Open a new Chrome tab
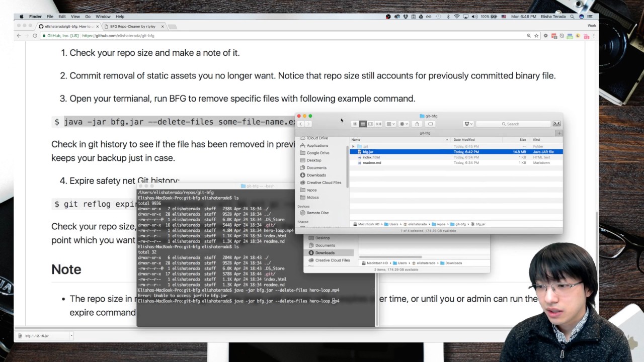The height and width of the screenshot is (362, 644). pyautogui.click(x=172, y=27)
